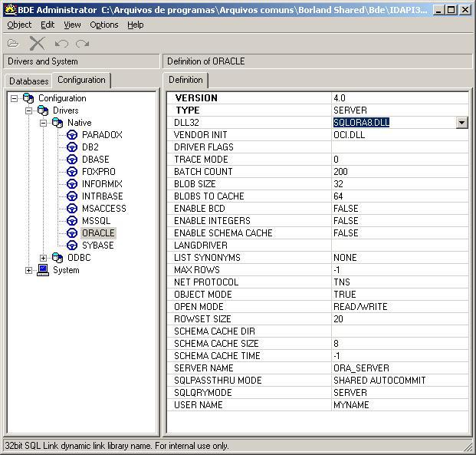Click the USER NAME value field

pyautogui.click(x=399, y=405)
